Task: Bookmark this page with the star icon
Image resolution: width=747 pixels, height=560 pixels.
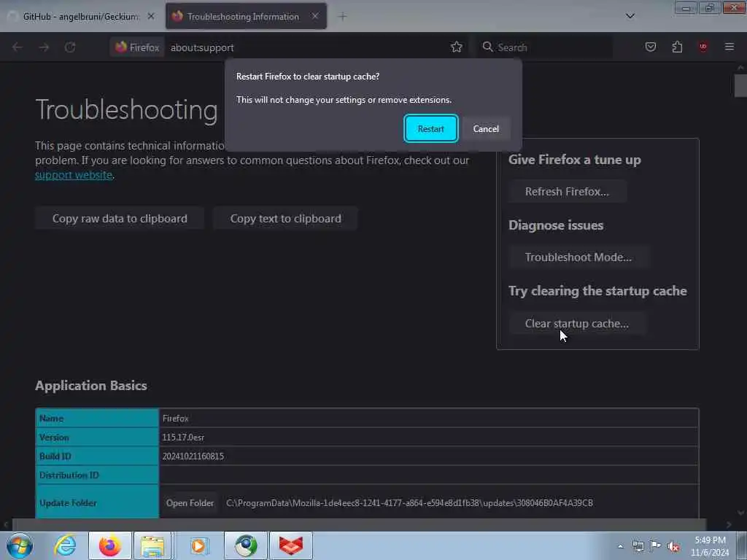Action: click(457, 47)
